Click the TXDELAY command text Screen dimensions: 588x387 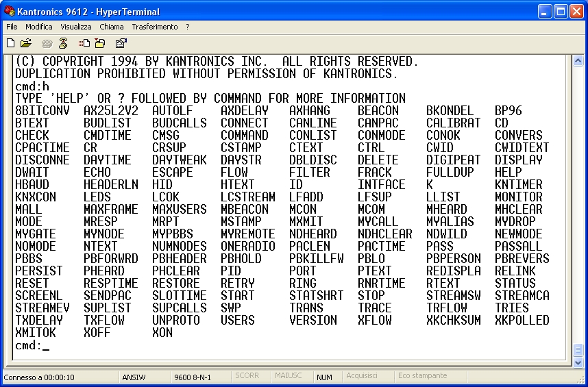tap(39, 321)
